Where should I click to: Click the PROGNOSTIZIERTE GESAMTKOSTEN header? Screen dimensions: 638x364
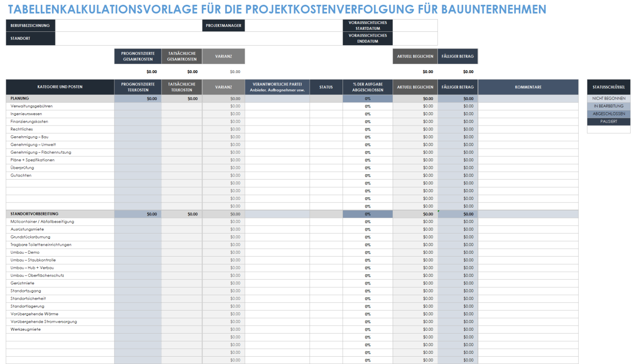coord(138,56)
